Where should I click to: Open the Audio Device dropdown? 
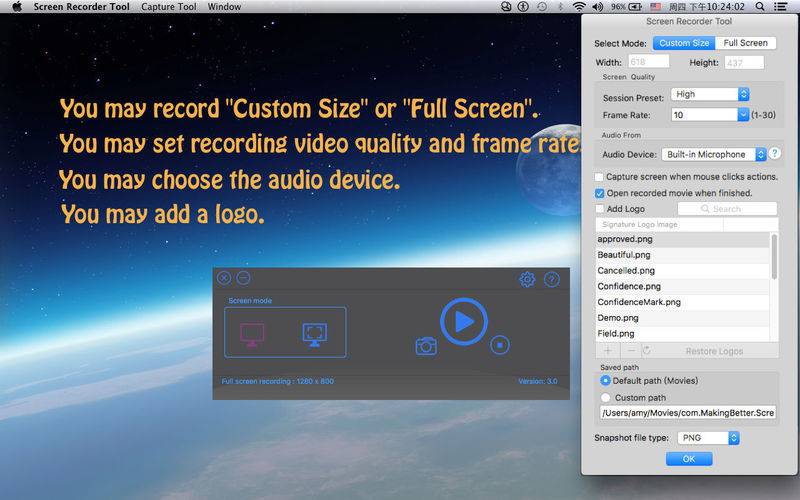pyautogui.click(x=714, y=154)
